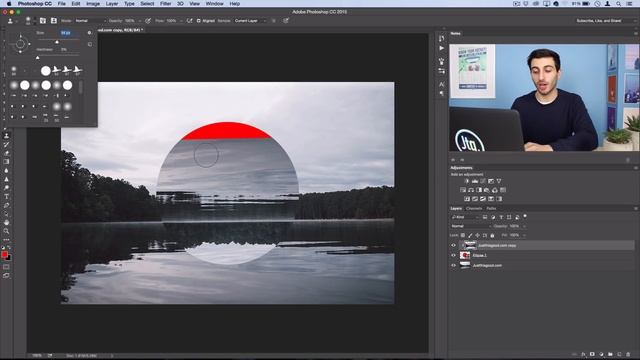The width and height of the screenshot is (640, 360).
Task: Select the Sharpen/Dodge triangle tool
Action: [x=6, y=179]
